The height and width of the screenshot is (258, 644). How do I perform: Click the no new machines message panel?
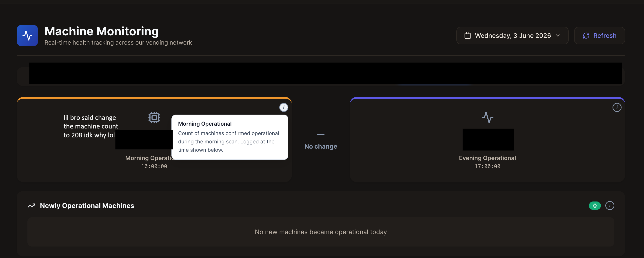pos(320,232)
